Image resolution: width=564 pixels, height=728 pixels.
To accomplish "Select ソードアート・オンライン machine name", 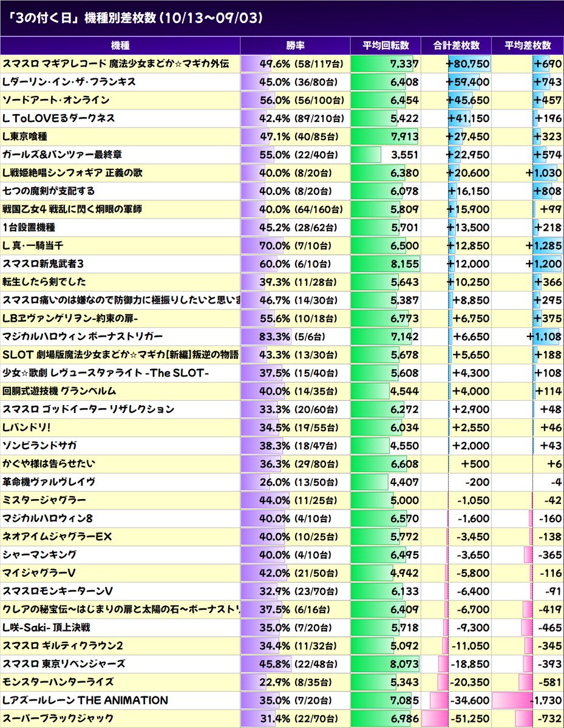I will pyautogui.click(x=56, y=100).
